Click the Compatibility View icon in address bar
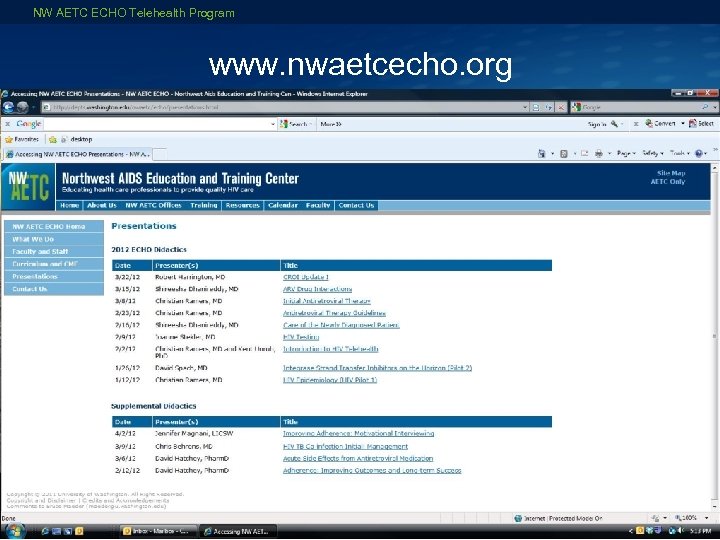 (x=536, y=107)
